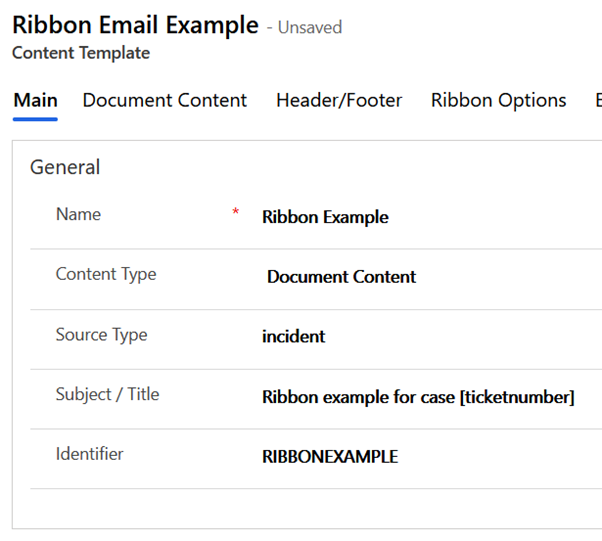Click the Content Template subtitle
The image size is (602, 541).
tap(81, 53)
